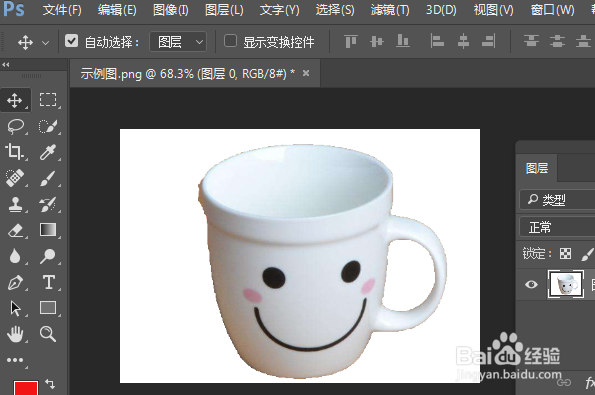Open the Move tool preset picker arrow

click(x=46, y=42)
